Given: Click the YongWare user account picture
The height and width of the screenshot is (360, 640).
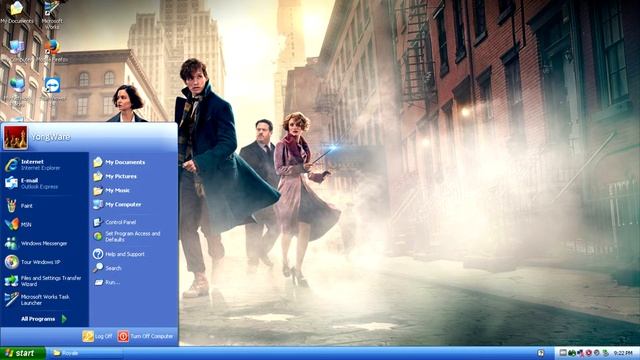Looking at the screenshot, I should [x=16, y=137].
